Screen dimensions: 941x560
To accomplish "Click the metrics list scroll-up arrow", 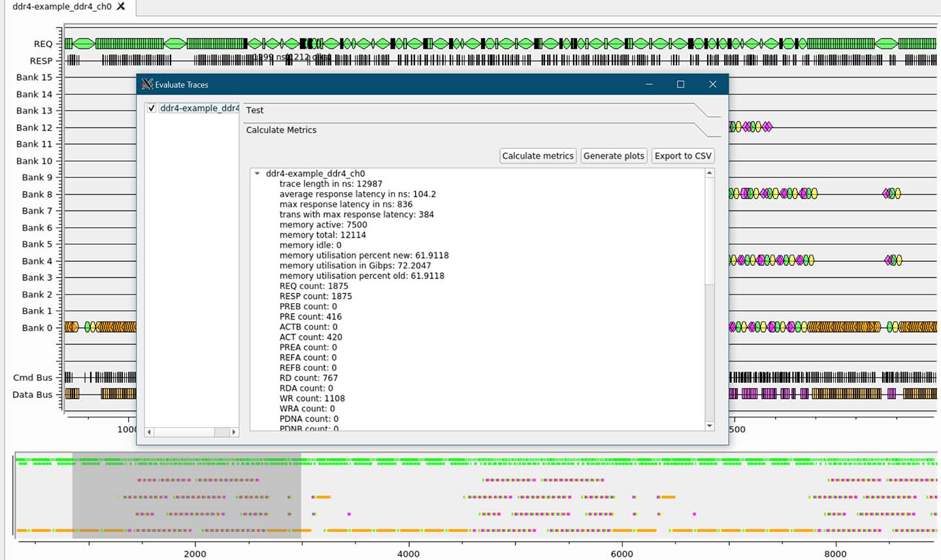I will coord(710,173).
